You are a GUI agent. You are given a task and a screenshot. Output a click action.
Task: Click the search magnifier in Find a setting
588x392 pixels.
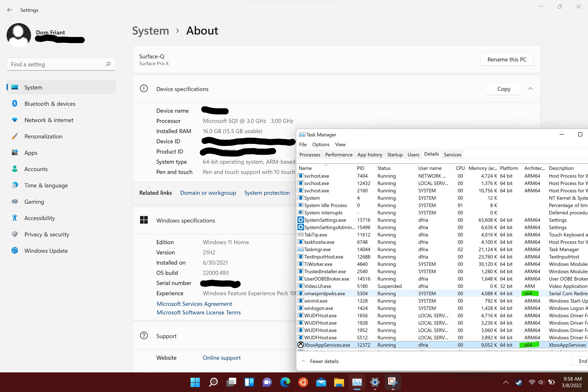pos(108,64)
